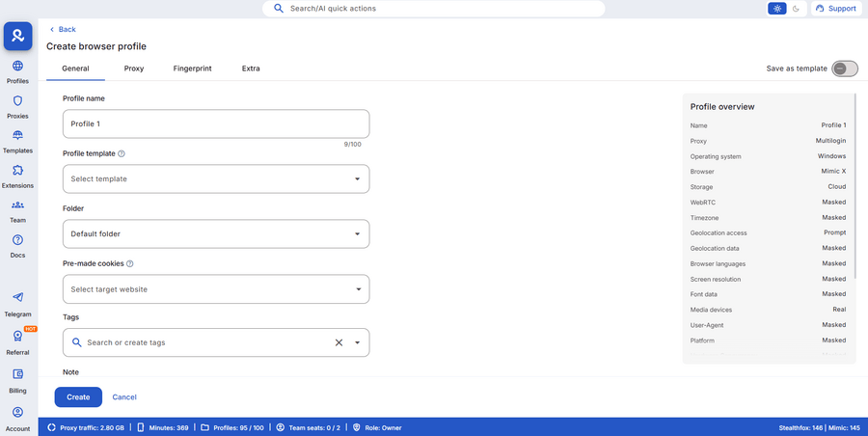Expand the Select template dropdown
Image resolution: width=868 pixels, height=436 pixels.
tap(215, 178)
